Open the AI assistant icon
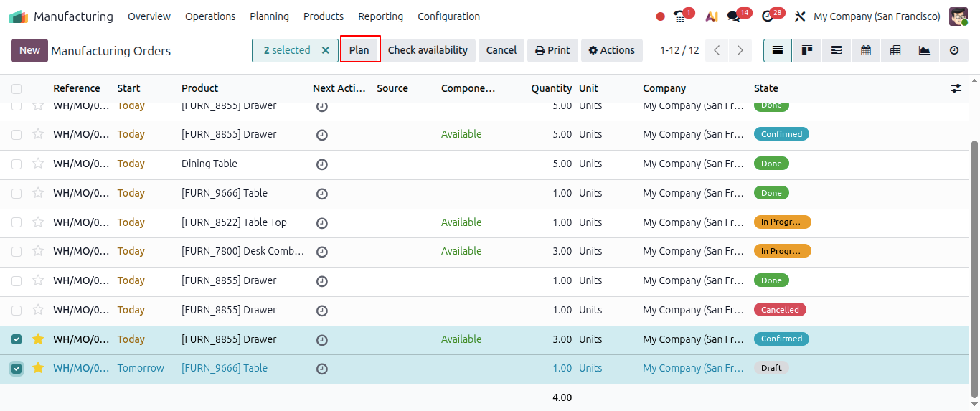980x411 pixels. [711, 16]
